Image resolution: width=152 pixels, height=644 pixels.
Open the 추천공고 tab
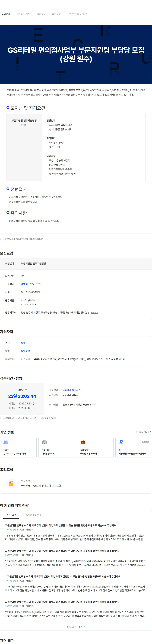coord(56,14)
